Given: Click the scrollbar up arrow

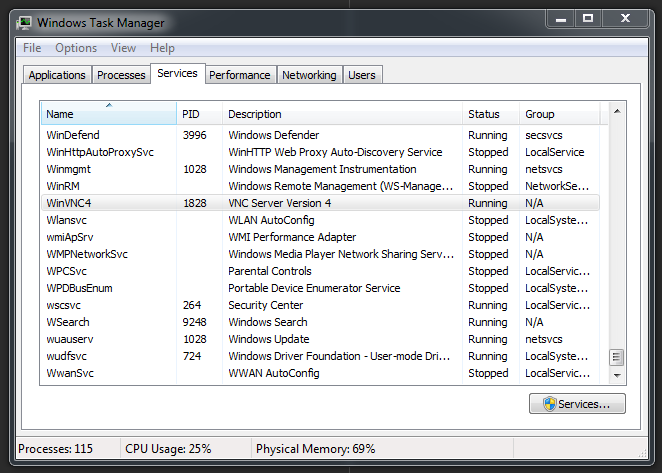Looking at the screenshot, I should pyautogui.click(x=617, y=111).
